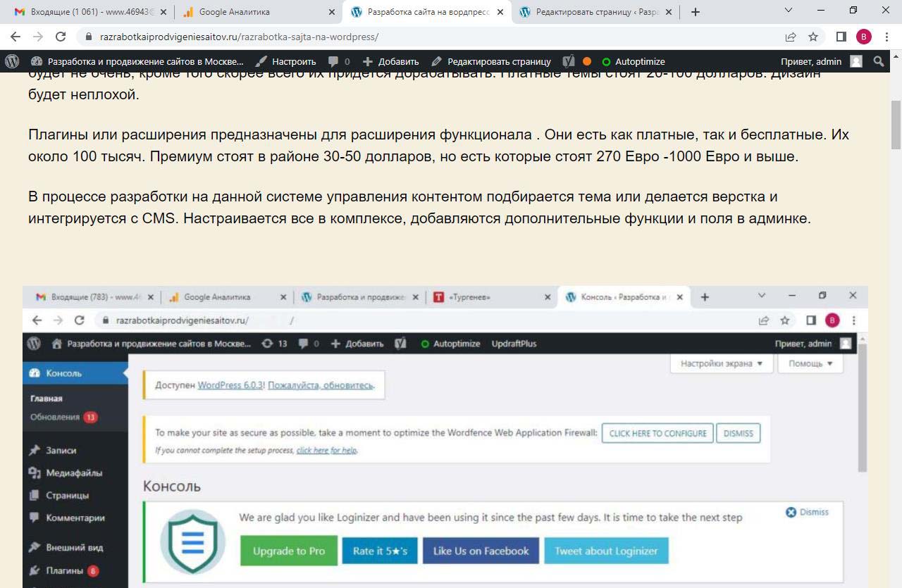Click the WordPress logo in the top admin bar

[x=12, y=61]
